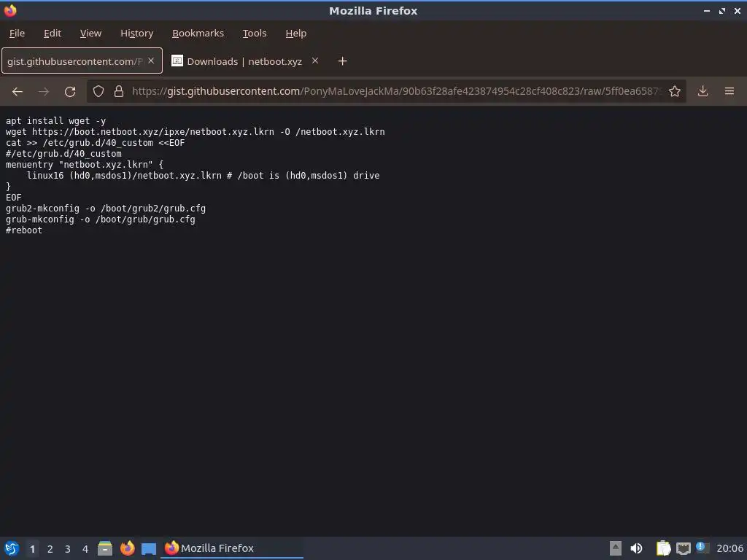Go back using the browser back arrow
This screenshot has width=747, height=560.
pos(18,91)
